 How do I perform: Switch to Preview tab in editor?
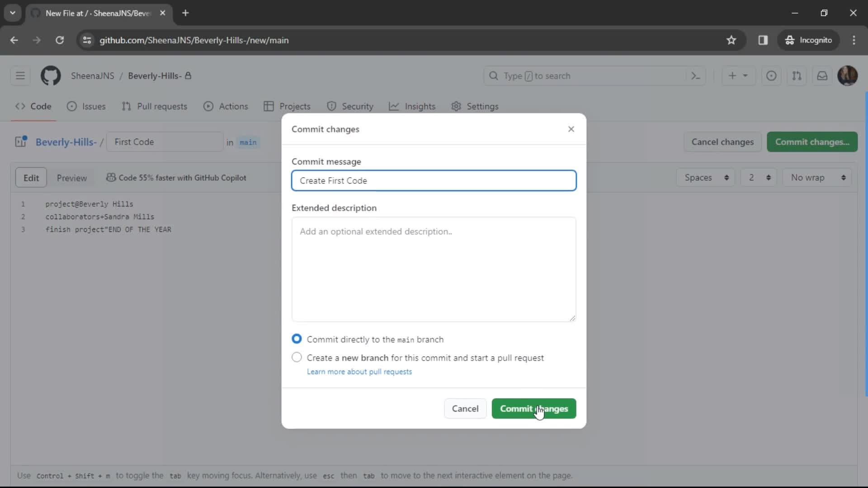pyautogui.click(x=71, y=178)
